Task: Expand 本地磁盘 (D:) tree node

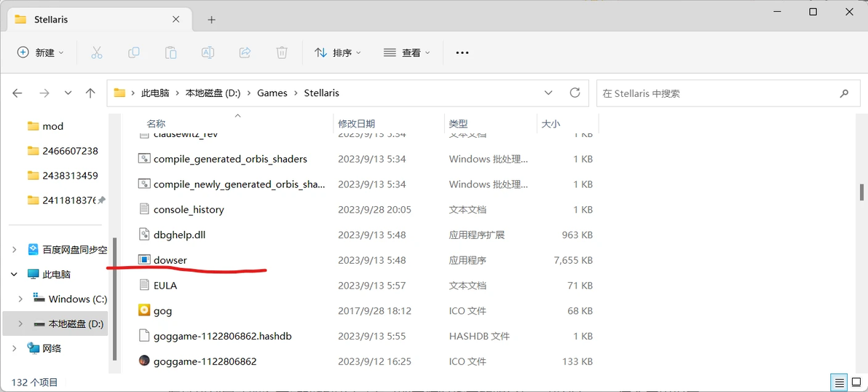Action: point(20,324)
